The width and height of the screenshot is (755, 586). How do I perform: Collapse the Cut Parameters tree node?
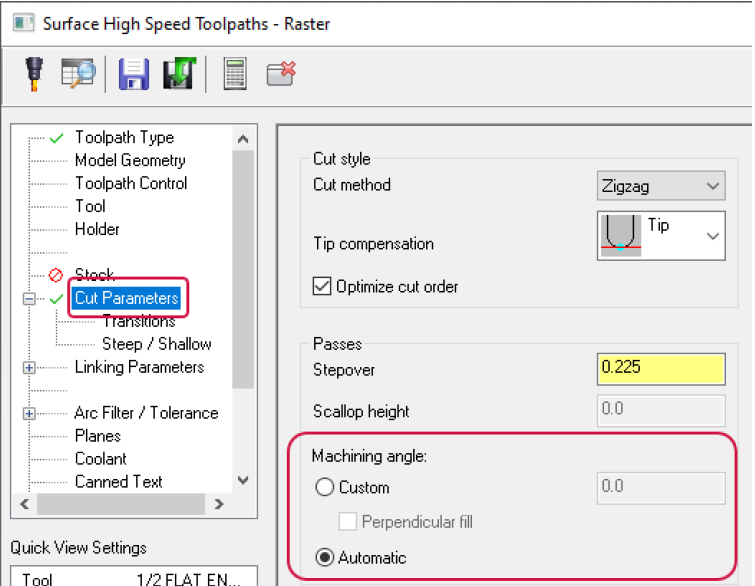(29, 299)
